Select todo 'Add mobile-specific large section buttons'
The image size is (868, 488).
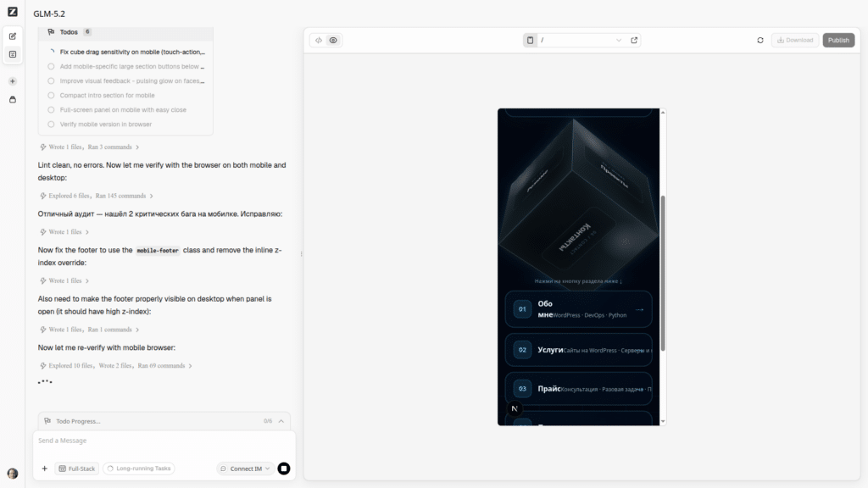pos(126,66)
